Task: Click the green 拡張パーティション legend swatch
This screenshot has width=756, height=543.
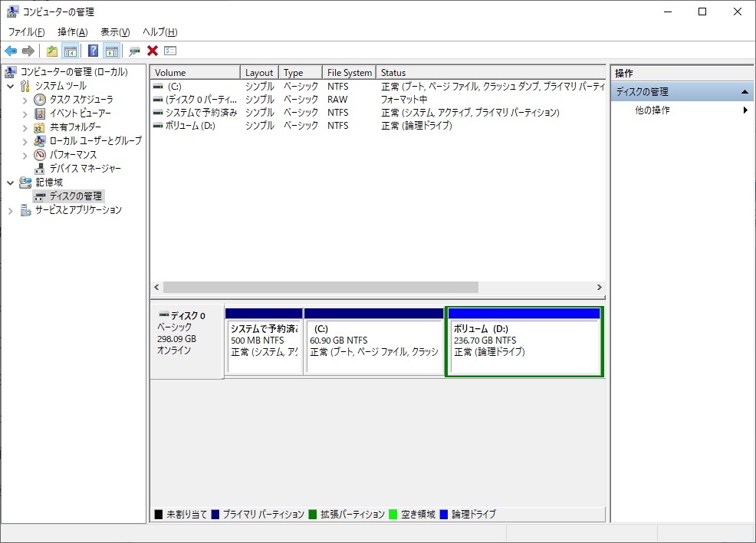Action: tap(312, 515)
